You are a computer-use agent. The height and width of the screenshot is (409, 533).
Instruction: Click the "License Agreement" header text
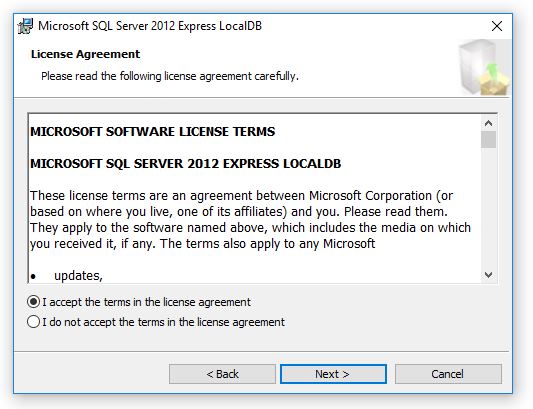(85, 54)
